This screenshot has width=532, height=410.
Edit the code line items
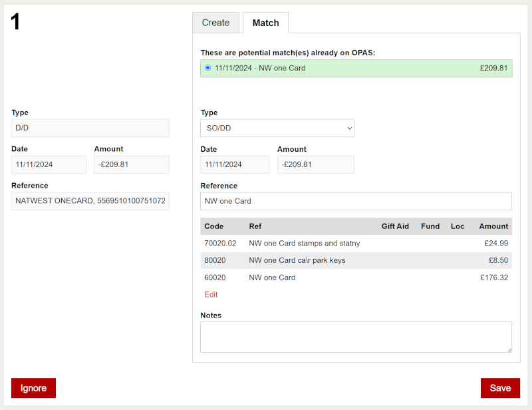coord(211,294)
